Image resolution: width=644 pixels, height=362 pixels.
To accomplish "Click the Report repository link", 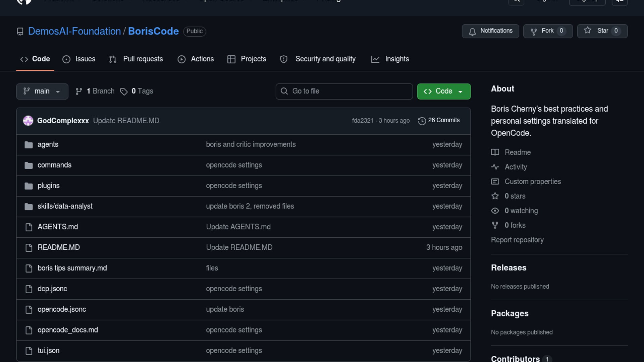I will 517,240.
